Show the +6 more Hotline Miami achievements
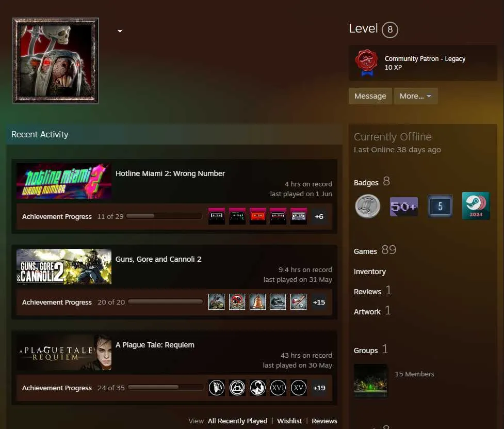 pyautogui.click(x=319, y=216)
